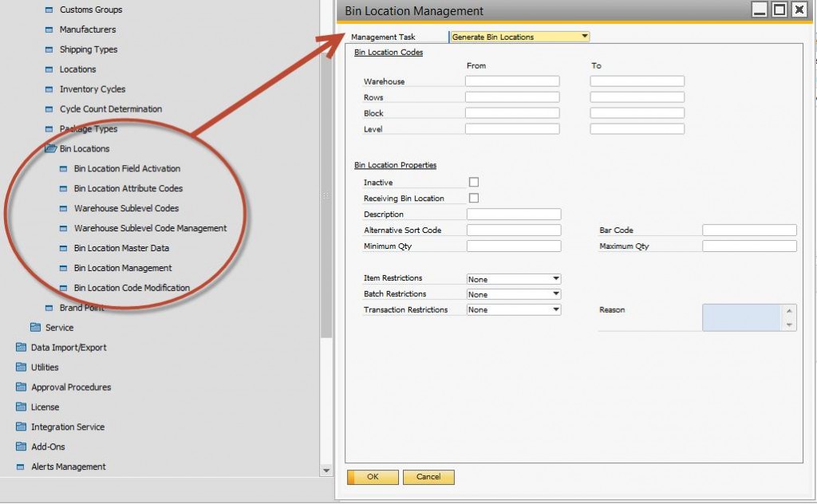
Task: Click the Bin Locations folder icon
Action: (x=49, y=148)
